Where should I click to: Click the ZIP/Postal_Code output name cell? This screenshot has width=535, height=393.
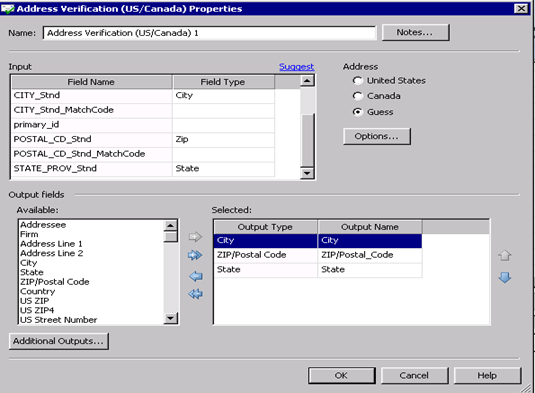(370, 255)
